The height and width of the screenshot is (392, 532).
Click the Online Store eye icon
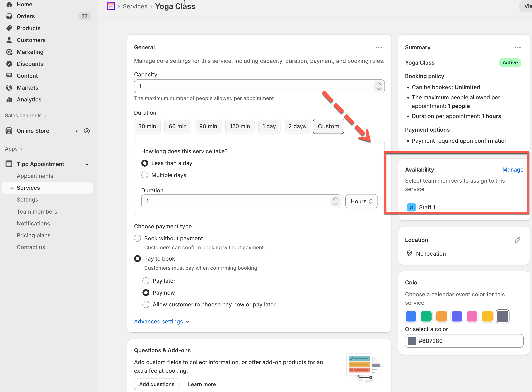(87, 131)
